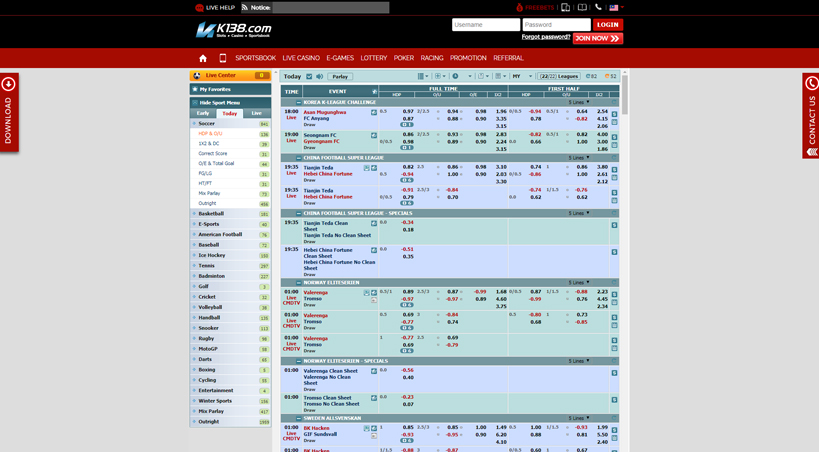Image resolution: width=819 pixels, height=452 pixels.
Task: Toggle the Hide Sport Menu checkbox
Action: point(195,103)
